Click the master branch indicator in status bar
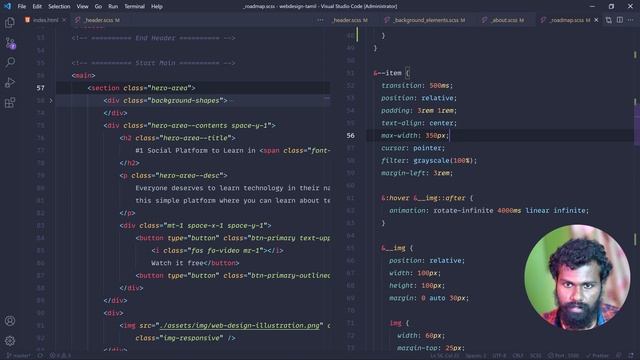This screenshot has height=360, width=640. [x=19, y=356]
